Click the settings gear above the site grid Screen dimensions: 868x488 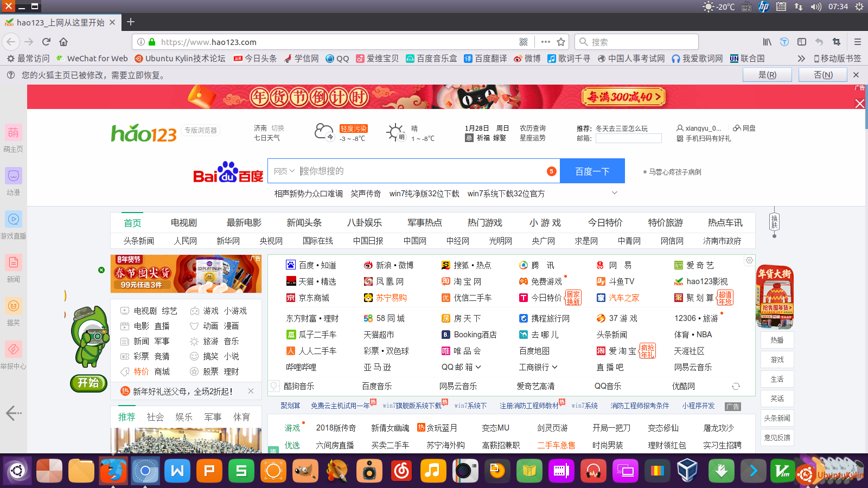click(749, 260)
